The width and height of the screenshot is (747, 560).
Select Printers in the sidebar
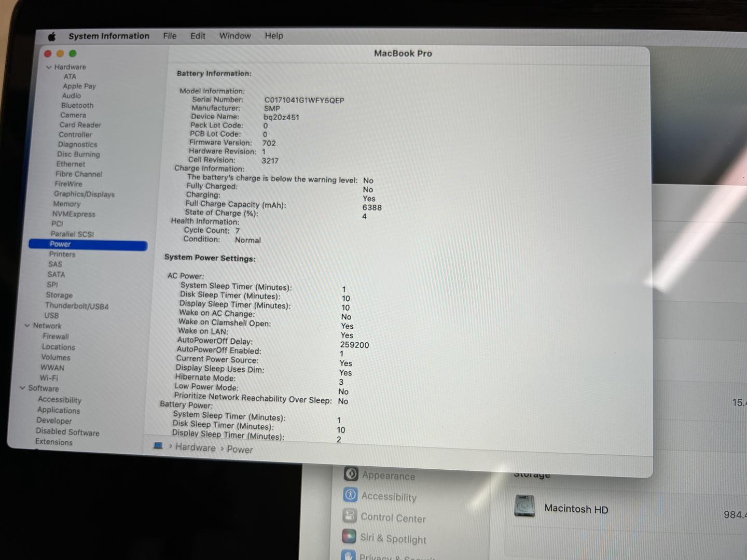[x=62, y=255]
